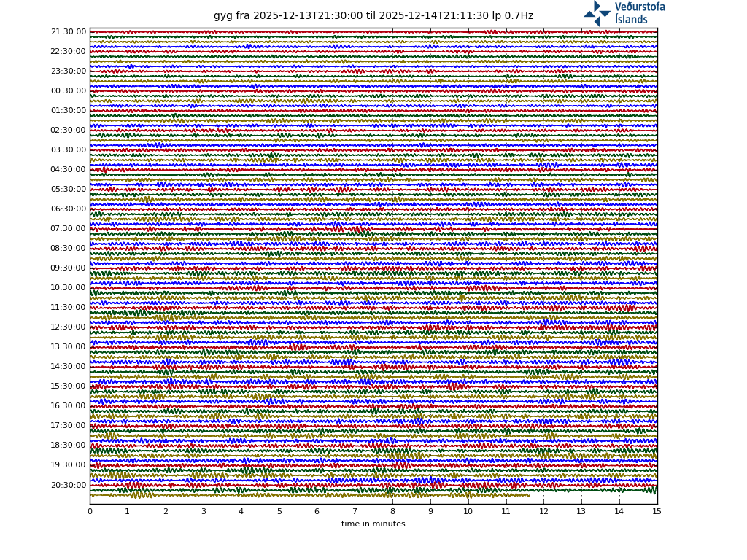The width and height of the screenshot is (747, 560).
Task: Select the 20:30:00 time label
Action: [x=69, y=485]
